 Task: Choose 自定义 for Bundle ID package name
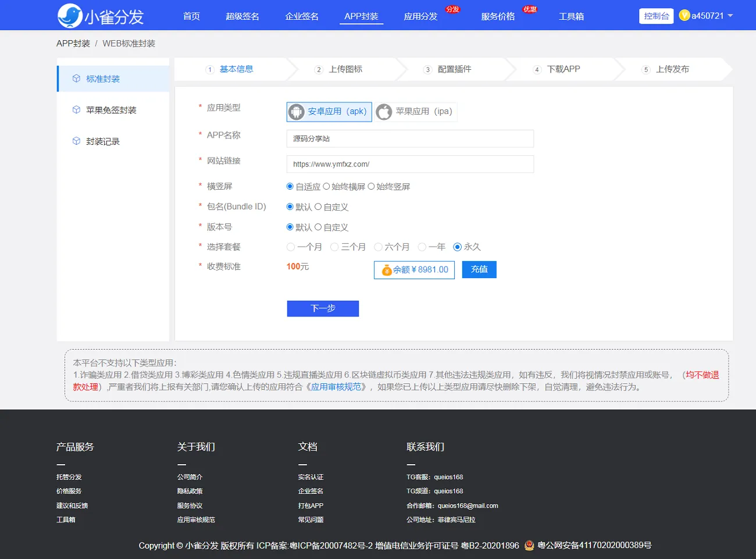pos(318,207)
